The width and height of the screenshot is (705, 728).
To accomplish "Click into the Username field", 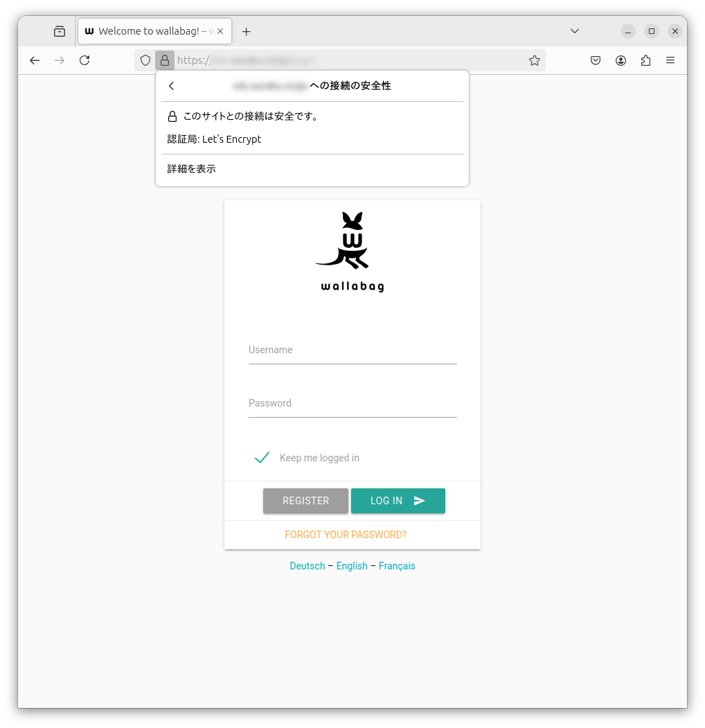I will coord(352,351).
